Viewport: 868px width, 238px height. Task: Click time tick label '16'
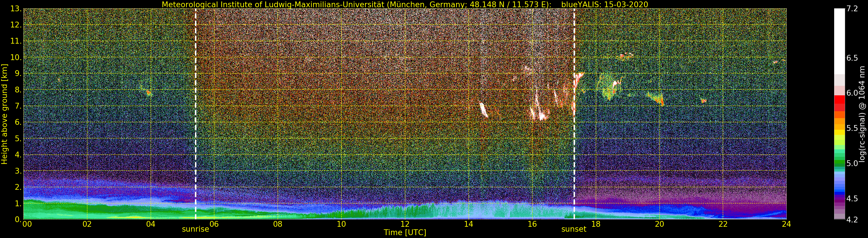pos(532,224)
